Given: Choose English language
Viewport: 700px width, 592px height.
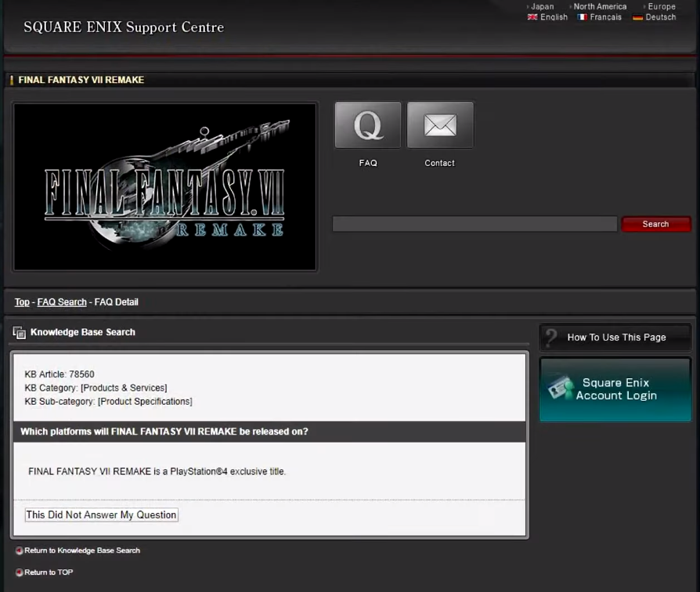Looking at the screenshot, I should pyautogui.click(x=554, y=17).
